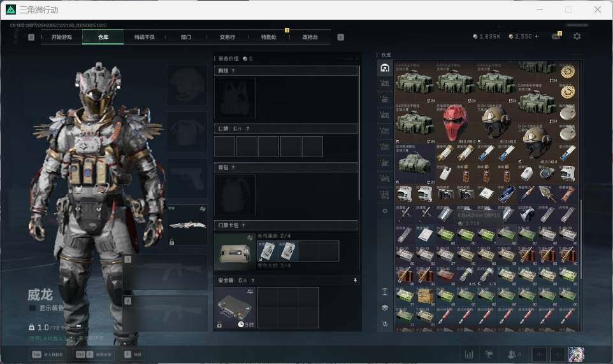Screen dimensions: 613x364
Task: Open the friends icon in bottom bar
Action: pos(514,354)
